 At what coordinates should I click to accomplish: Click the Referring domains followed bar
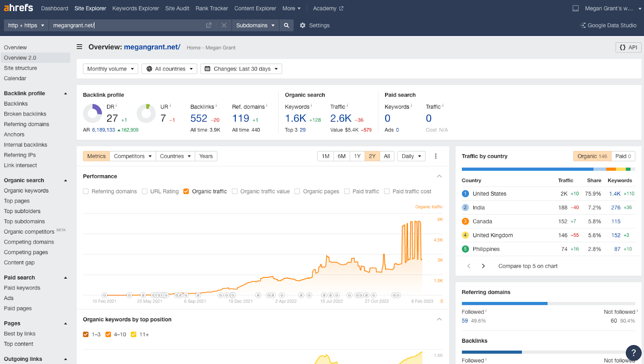pyautogui.click(x=505, y=303)
